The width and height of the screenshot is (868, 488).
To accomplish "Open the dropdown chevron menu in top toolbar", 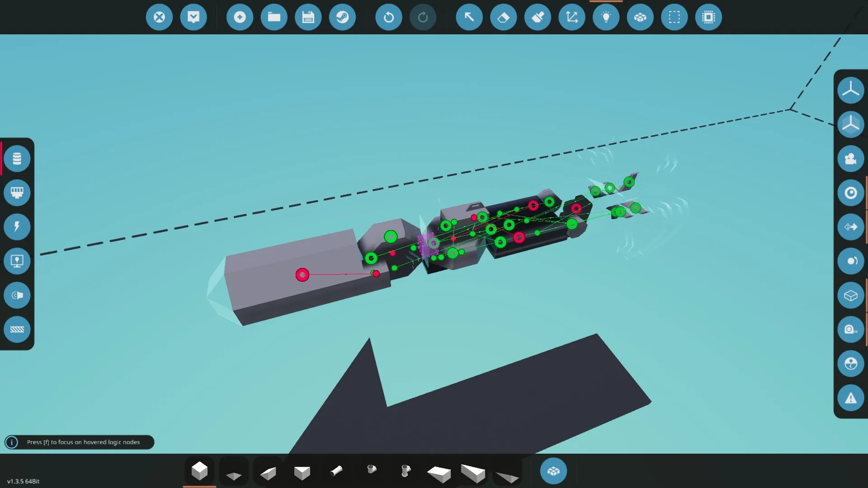I will coord(193,17).
